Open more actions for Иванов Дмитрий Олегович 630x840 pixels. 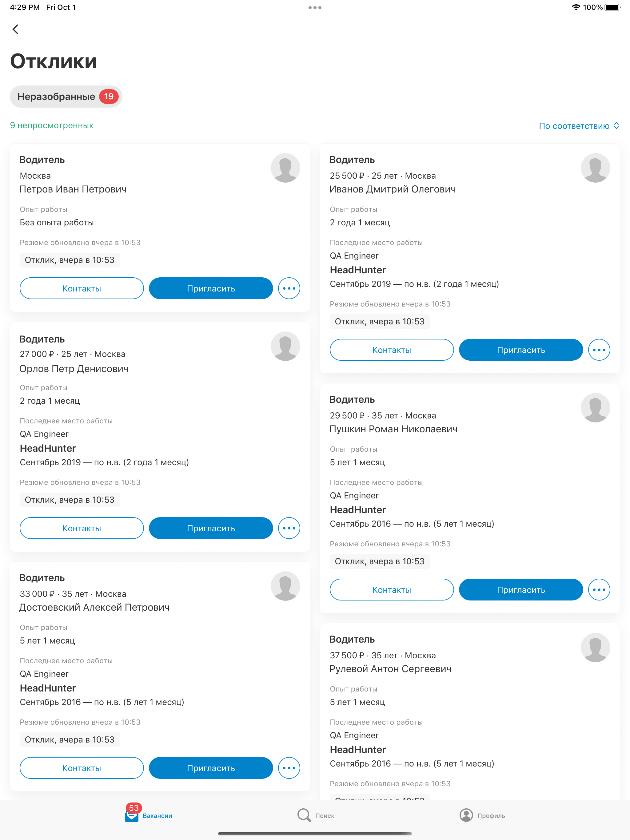pos(599,350)
